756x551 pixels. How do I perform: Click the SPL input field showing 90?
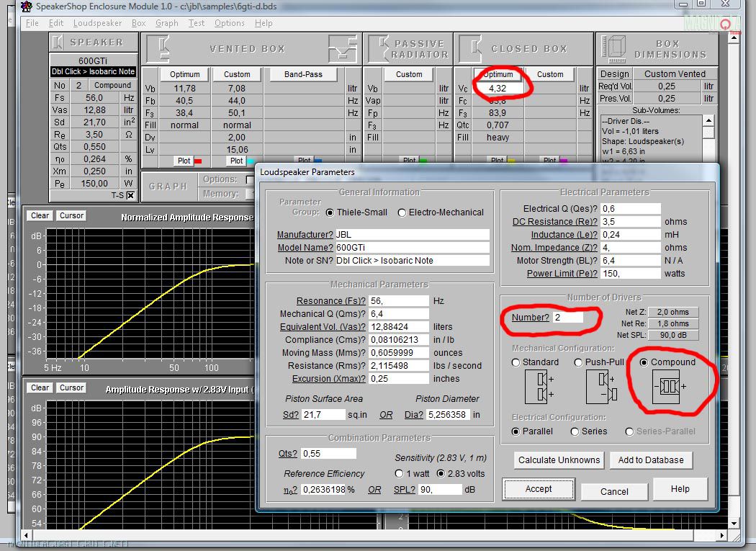pos(441,489)
